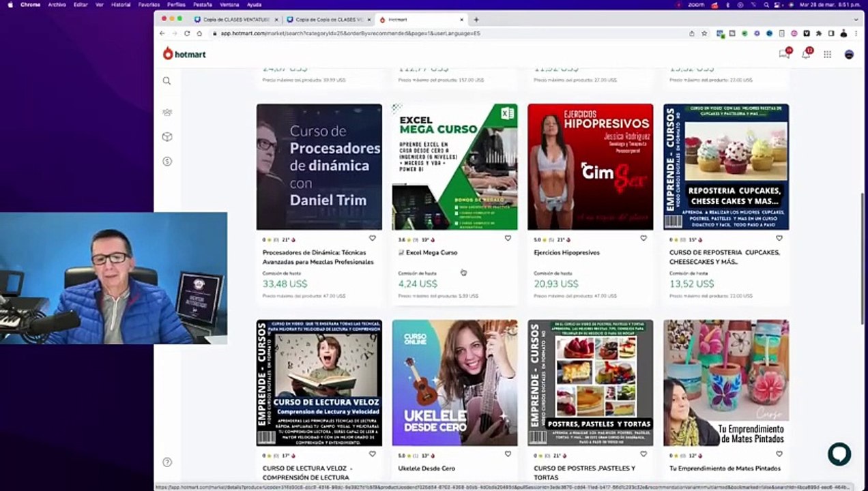
Task: Open the messages chat icon in the header
Action: tap(784, 55)
